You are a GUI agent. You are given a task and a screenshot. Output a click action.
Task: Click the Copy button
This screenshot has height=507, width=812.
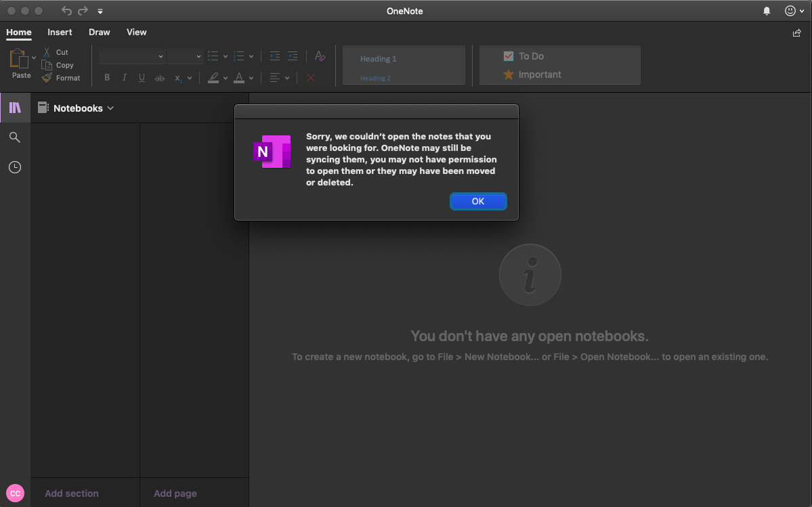coord(58,65)
